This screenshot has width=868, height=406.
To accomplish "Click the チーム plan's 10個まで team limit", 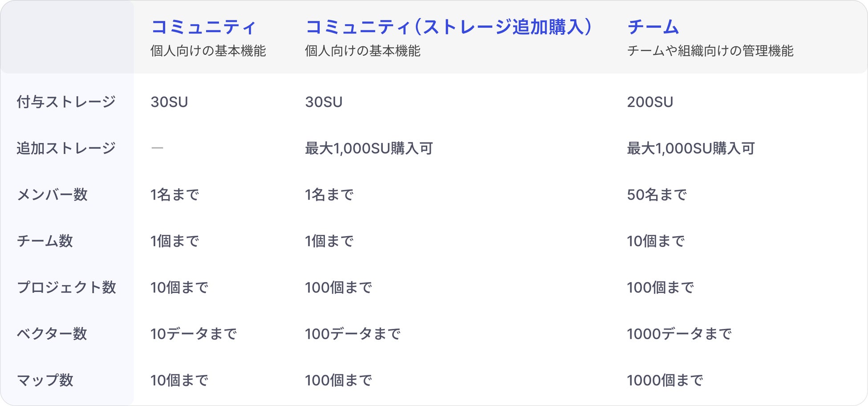I will 656,241.
